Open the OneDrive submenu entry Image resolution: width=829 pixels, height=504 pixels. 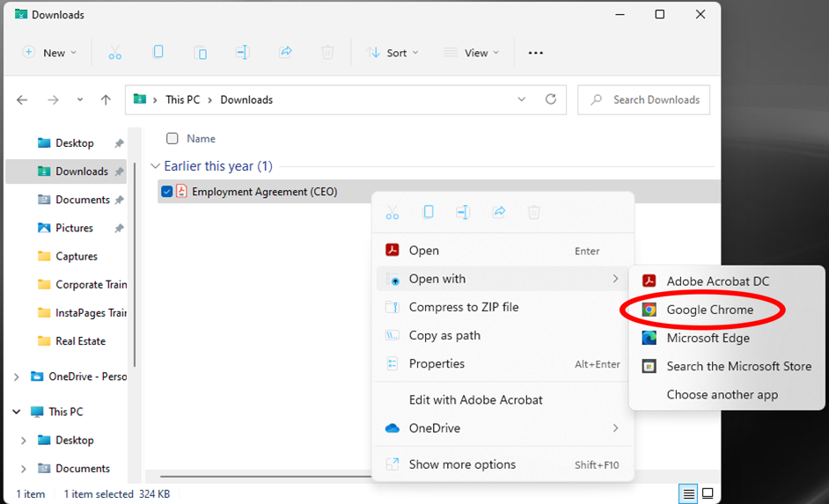pos(503,428)
